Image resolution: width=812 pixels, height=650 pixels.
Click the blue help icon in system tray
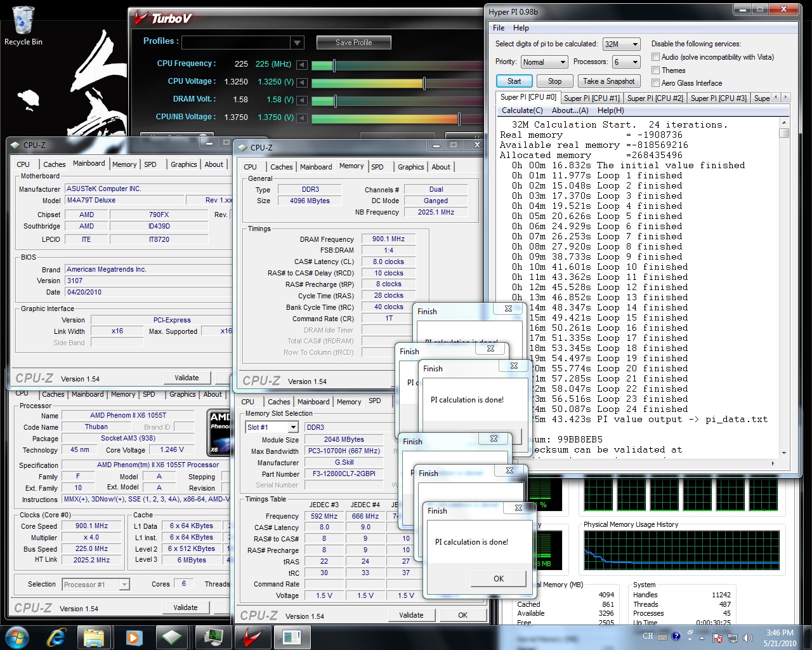676,637
